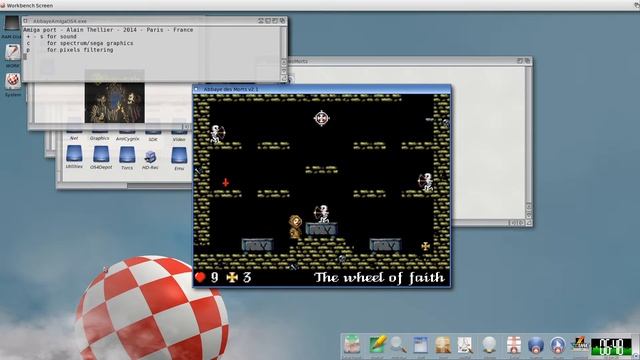Open the Utilities drawer icon

(x=74, y=154)
